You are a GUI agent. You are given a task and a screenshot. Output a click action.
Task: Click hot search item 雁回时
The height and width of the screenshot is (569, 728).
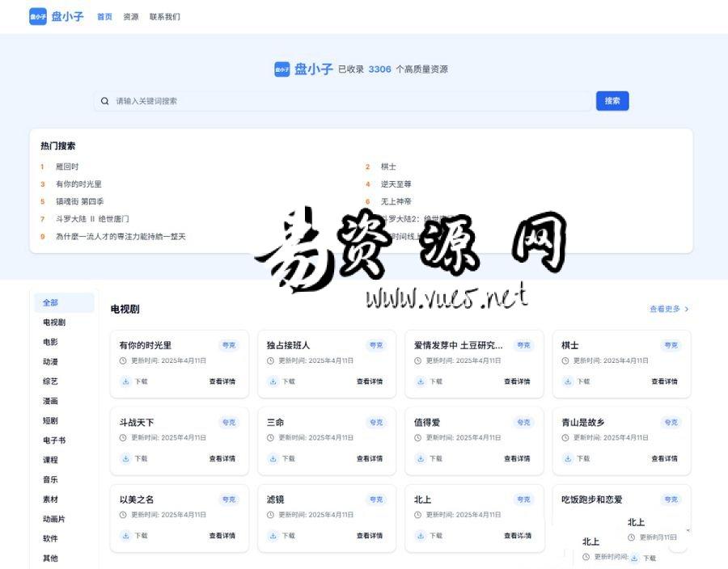point(67,166)
